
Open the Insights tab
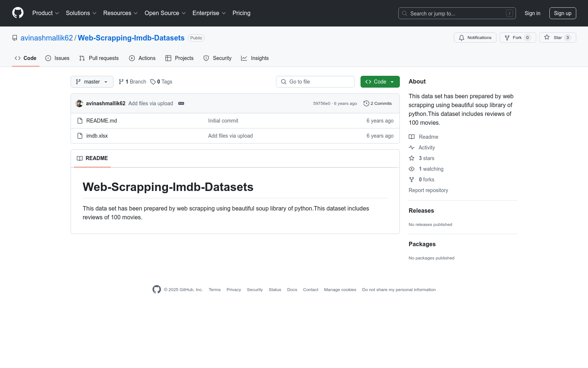click(255, 58)
